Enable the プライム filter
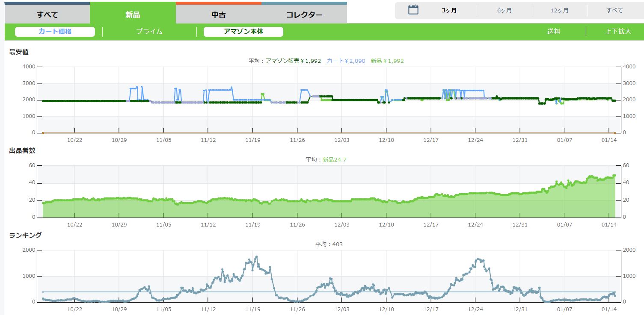 [149, 32]
